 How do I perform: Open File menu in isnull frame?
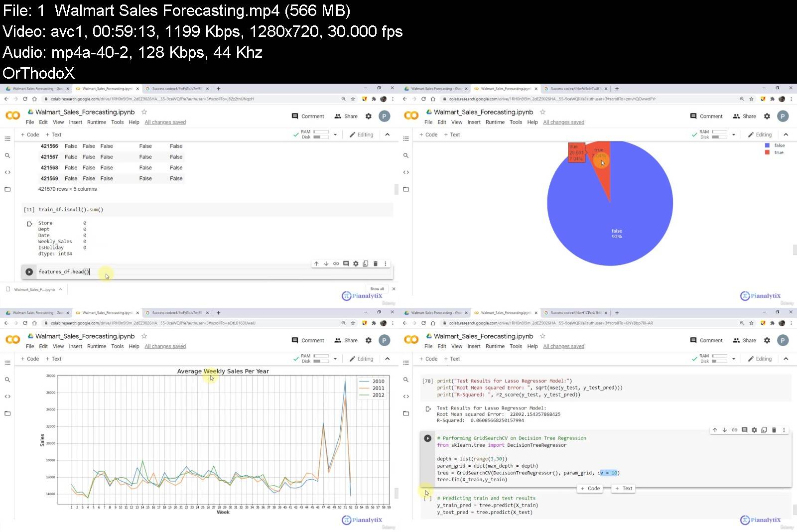pos(30,122)
